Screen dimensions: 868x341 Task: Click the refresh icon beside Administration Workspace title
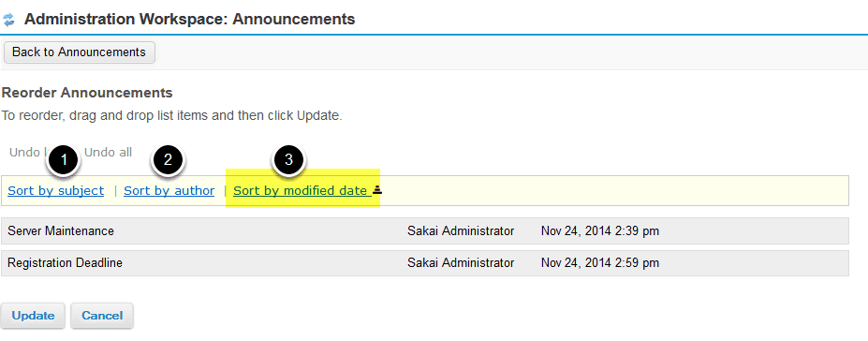8,21
